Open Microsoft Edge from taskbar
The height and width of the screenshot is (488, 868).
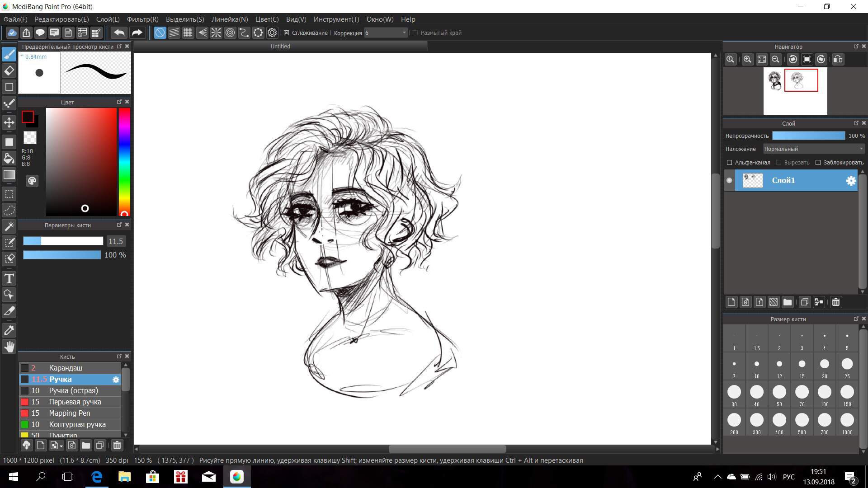[97, 477]
